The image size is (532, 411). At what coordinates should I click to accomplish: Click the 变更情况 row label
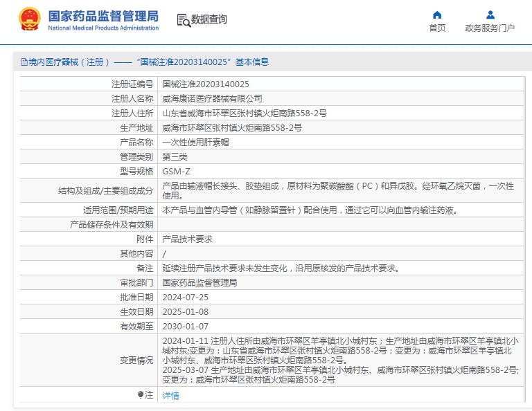[136, 360]
